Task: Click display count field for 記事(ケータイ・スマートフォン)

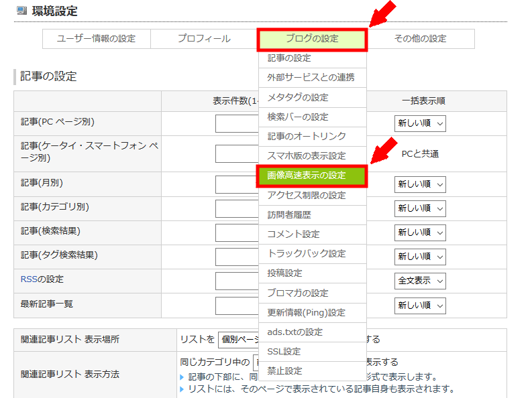Action: pyautogui.click(x=237, y=154)
